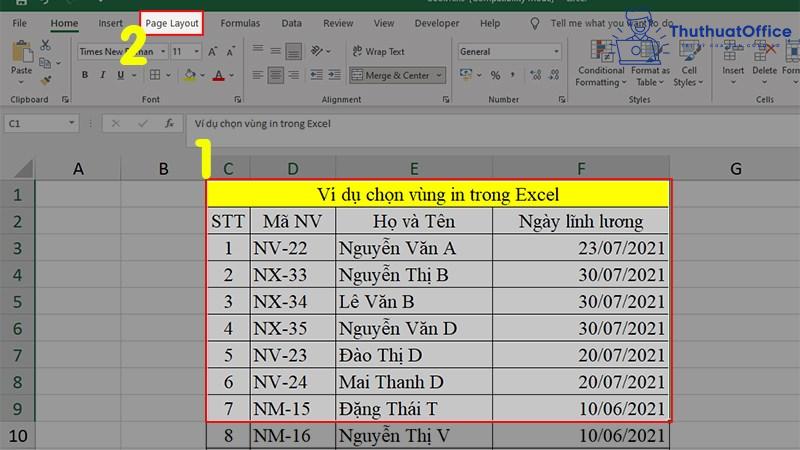This screenshot has width=800, height=450.
Task: Click cell containing Nguyễn Văn A
Action: (414, 248)
